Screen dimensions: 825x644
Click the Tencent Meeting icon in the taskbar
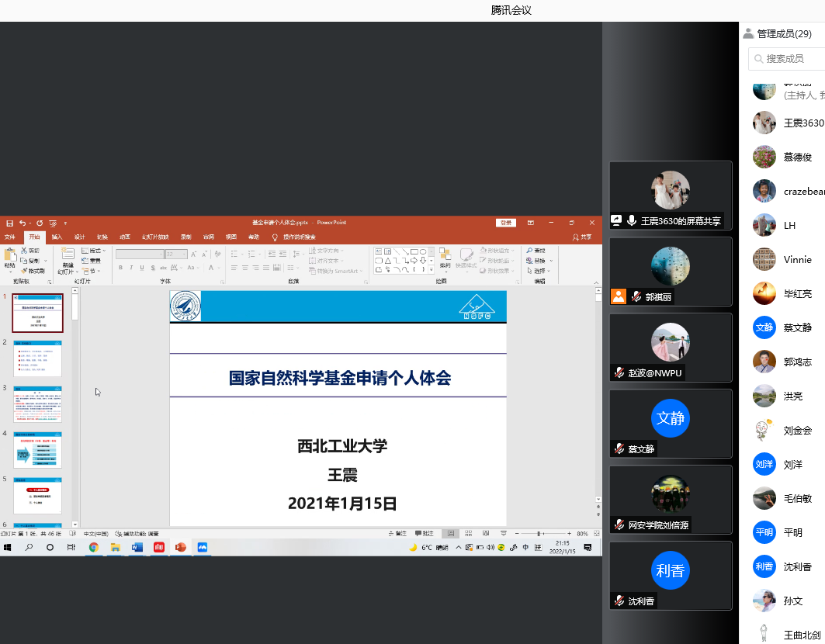(203, 547)
